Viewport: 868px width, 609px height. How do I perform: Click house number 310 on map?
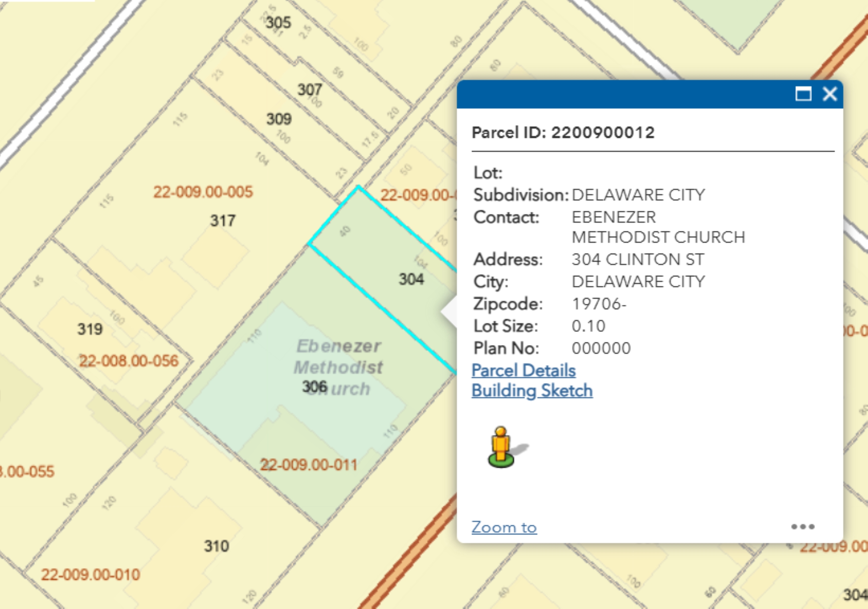coord(216,546)
